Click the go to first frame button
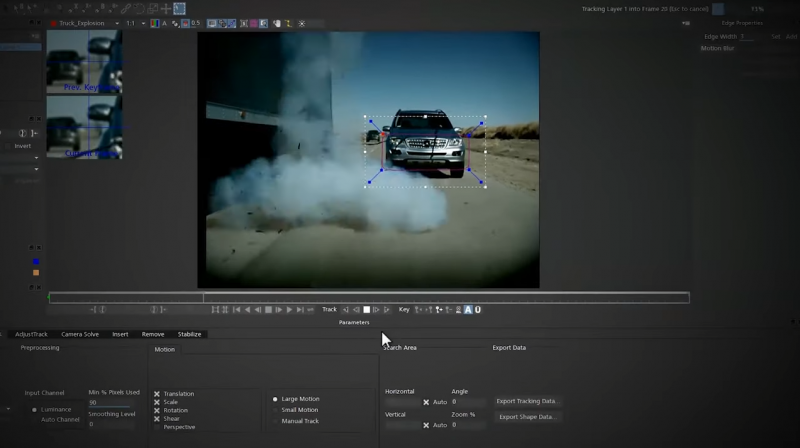The width and height of the screenshot is (800, 448). pyautogui.click(x=236, y=310)
